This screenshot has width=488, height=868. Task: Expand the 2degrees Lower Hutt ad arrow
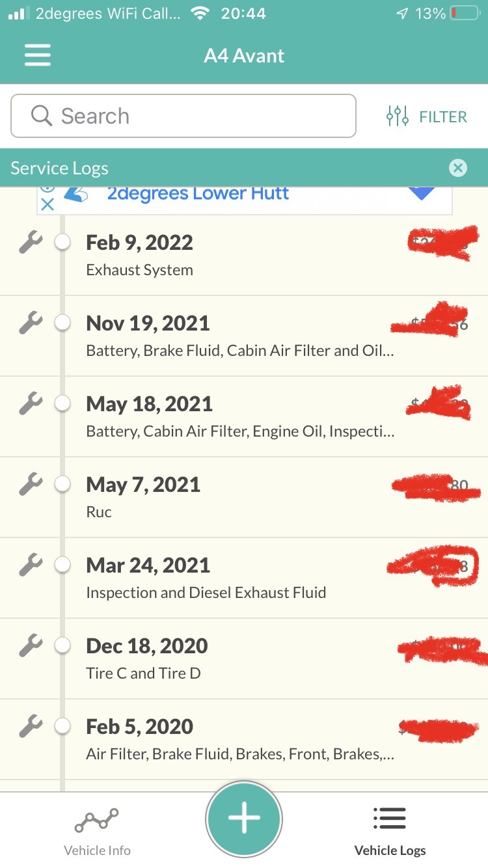coord(422,193)
